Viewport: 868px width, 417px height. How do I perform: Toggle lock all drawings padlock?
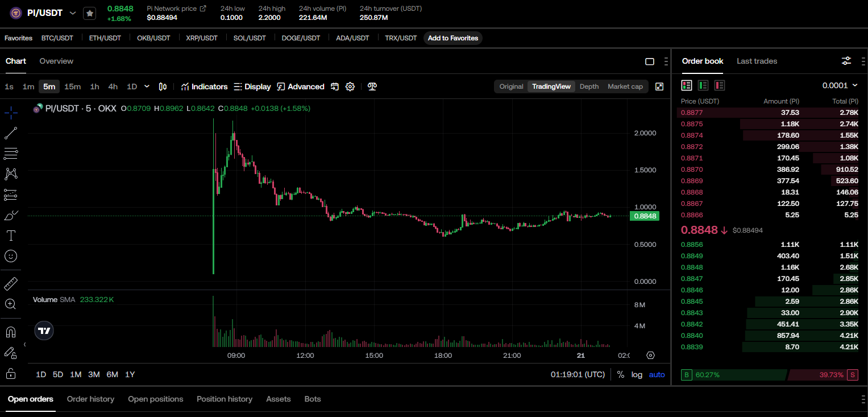click(x=11, y=374)
